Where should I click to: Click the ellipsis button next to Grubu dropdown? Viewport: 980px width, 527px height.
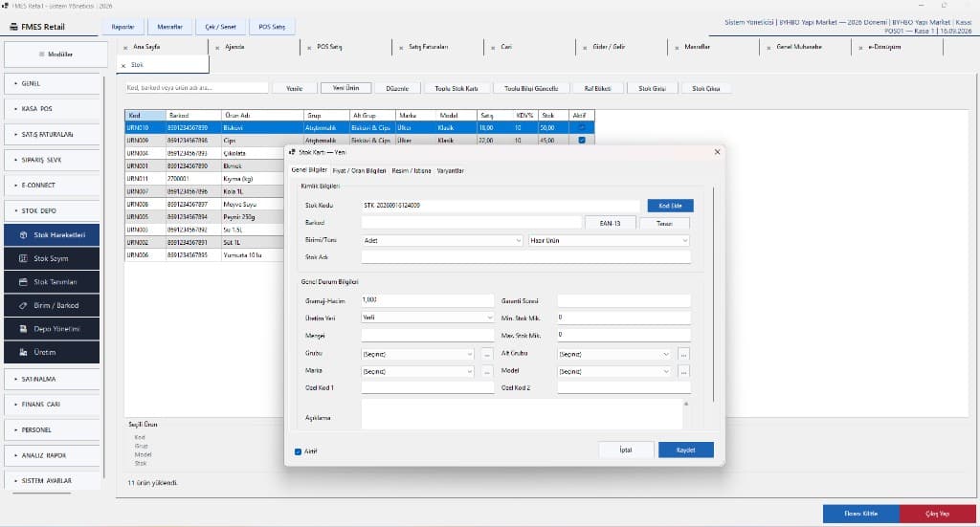click(x=487, y=354)
